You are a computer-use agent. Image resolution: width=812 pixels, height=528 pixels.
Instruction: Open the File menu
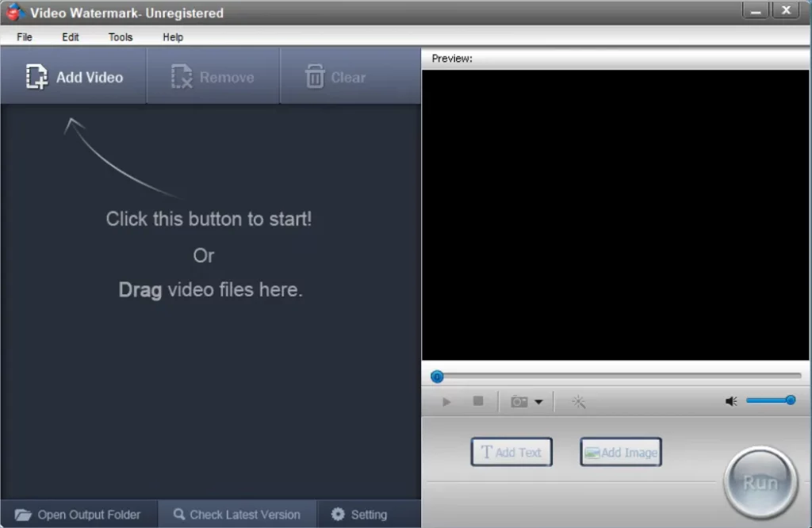(25, 37)
